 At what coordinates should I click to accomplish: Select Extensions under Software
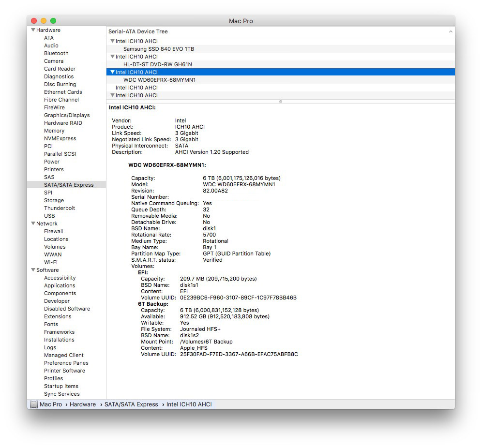[x=58, y=316]
